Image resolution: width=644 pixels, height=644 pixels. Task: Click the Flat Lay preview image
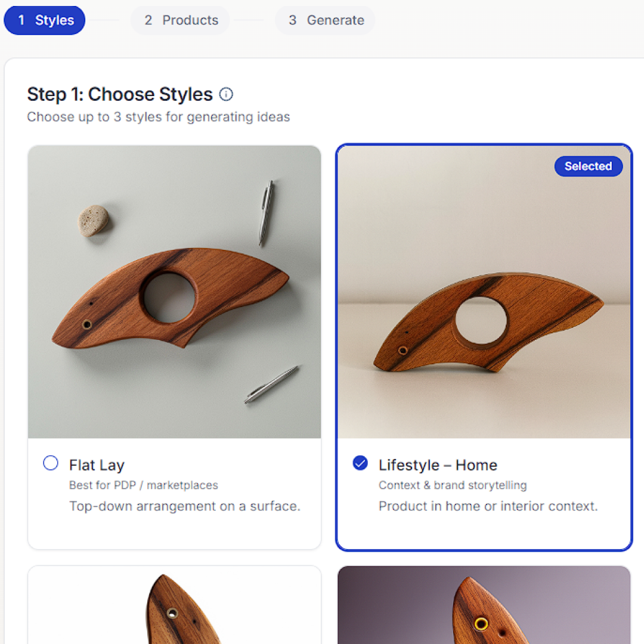point(174,292)
